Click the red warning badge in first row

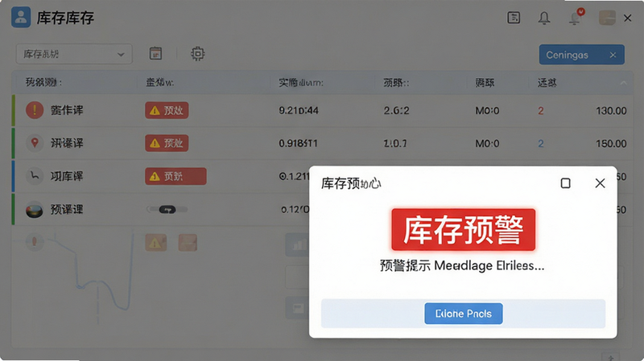[167, 110]
